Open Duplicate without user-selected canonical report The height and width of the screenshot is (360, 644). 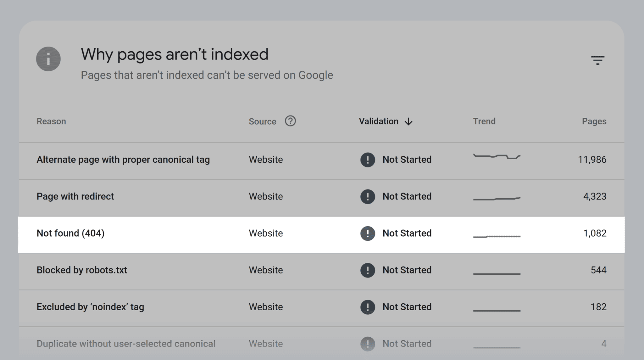point(126,344)
